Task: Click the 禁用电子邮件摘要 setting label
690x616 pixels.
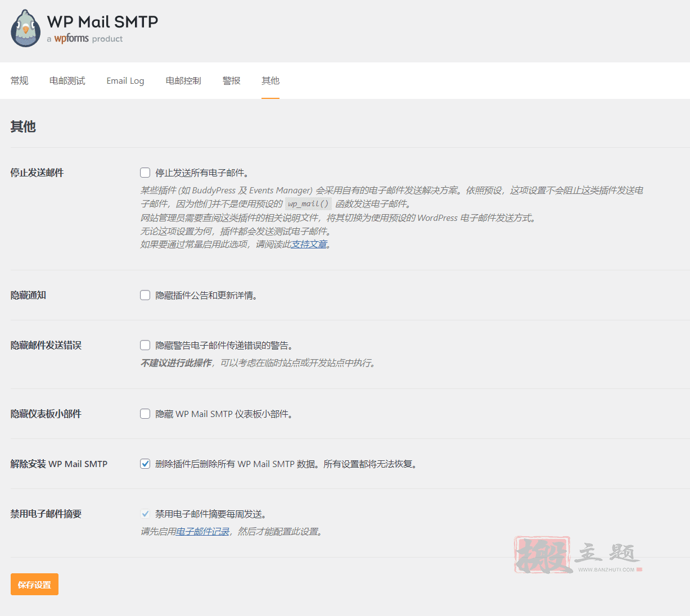Action: coord(46,514)
